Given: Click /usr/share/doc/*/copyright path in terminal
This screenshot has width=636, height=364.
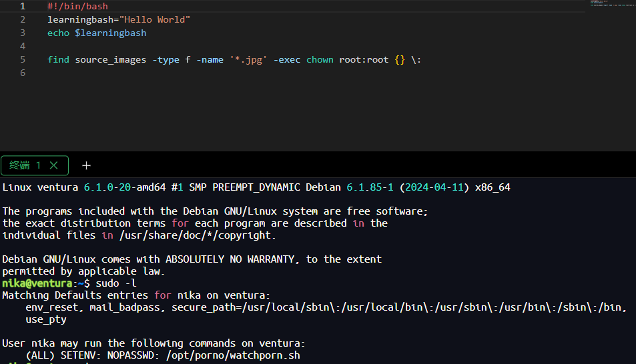Looking at the screenshot, I should tap(195, 235).
